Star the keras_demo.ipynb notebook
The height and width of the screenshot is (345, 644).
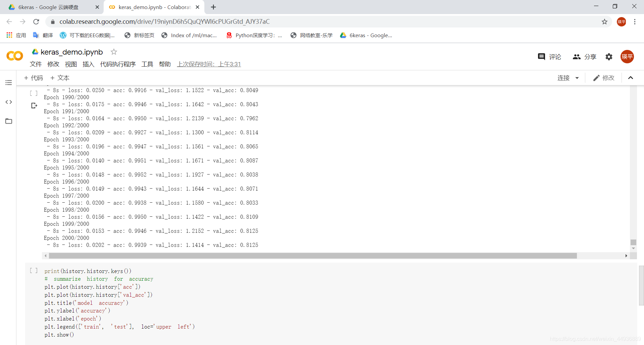coord(114,52)
